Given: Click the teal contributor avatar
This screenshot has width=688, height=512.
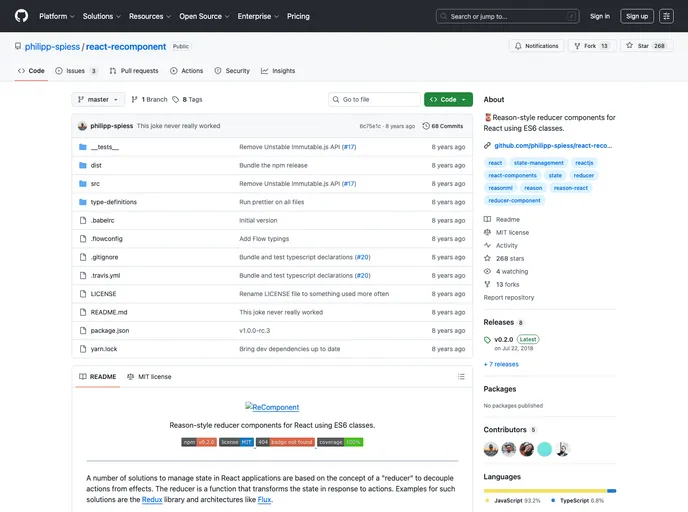Looking at the screenshot, I should [545, 449].
